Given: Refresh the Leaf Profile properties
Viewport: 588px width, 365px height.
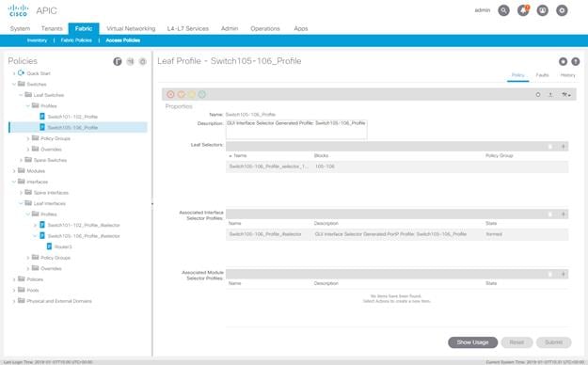Looking at the screenshot, I should coord(538,95).
